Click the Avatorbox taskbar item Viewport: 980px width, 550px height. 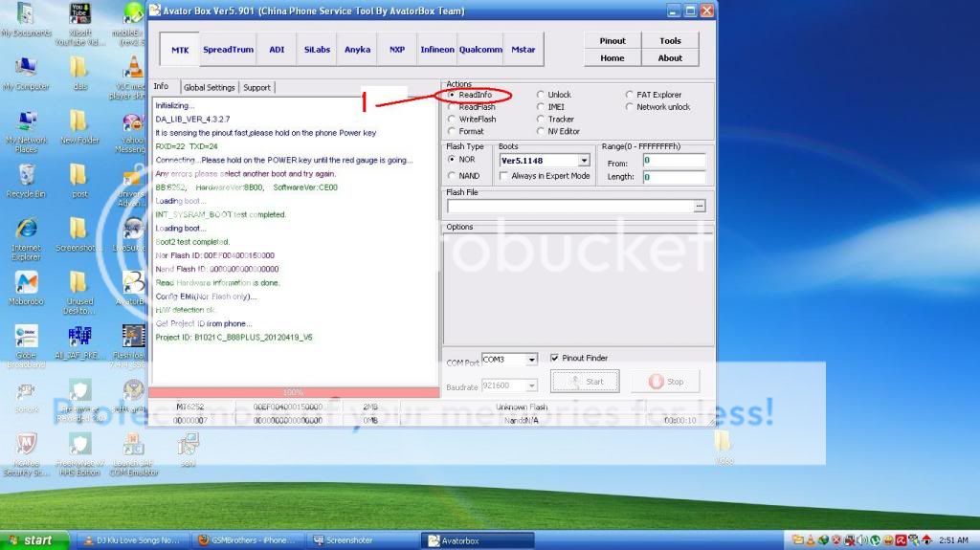point(479,540)
